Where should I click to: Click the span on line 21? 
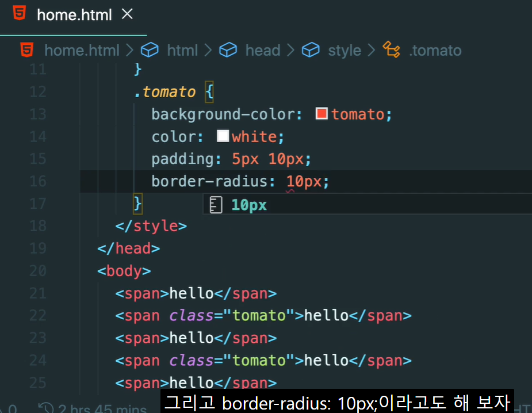click(x=196, y=293)
